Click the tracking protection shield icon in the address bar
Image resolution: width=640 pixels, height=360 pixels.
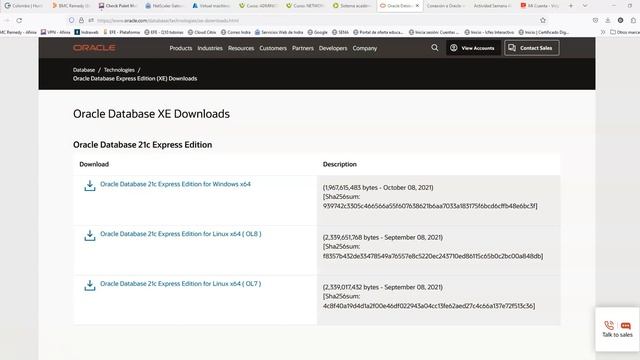pos(71,20)
